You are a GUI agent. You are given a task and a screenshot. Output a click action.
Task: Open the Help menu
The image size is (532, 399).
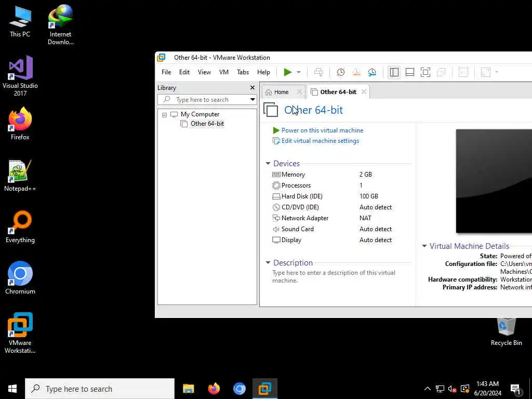tap(263, 72)
